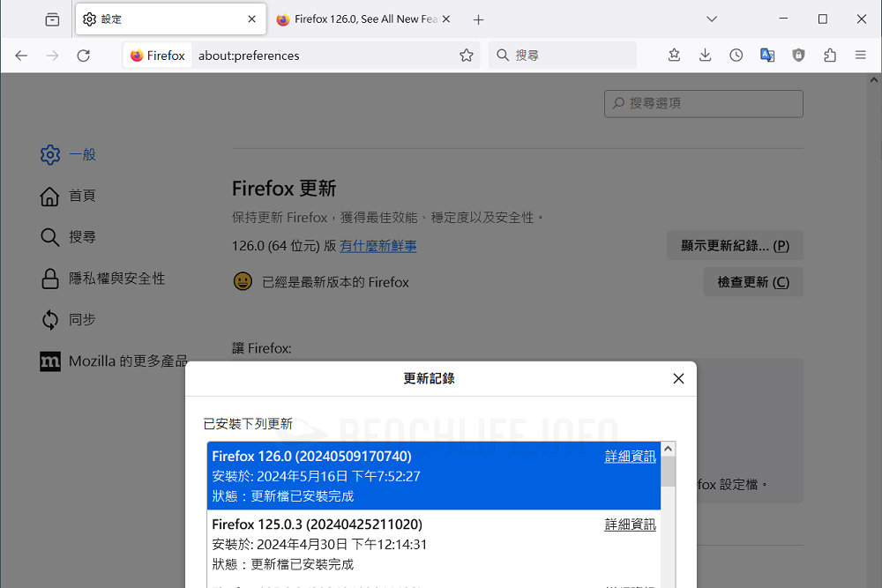Select the 一般 settings category
This screenshot has width=882, height=588.
[x=68, y=154]
